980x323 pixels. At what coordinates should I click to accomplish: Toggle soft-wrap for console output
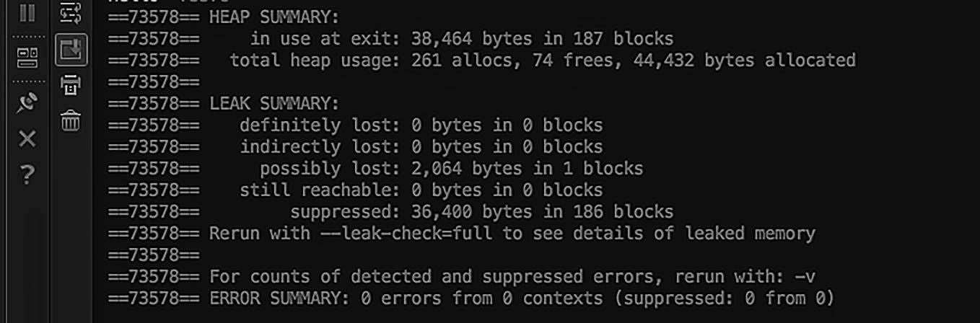pos(71,12)
